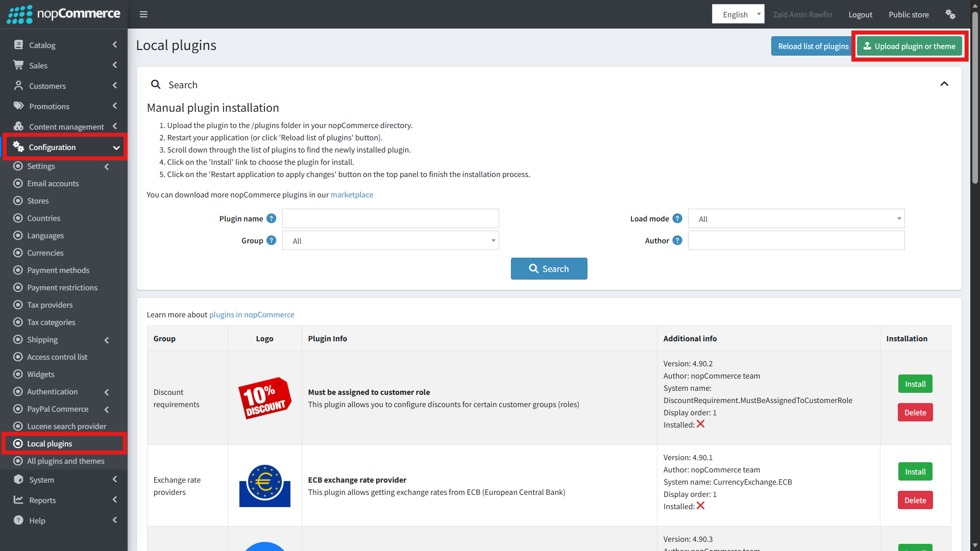Delete the Must be assigned to customer role plugin

(x=915, y=412)
